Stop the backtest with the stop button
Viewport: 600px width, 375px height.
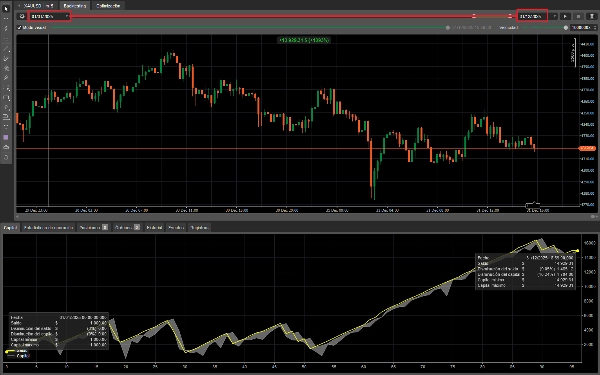tap(578, 16)
